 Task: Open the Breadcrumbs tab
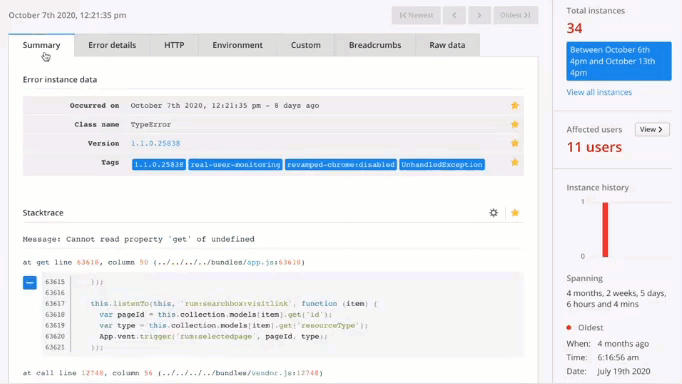tap(375, 45)
